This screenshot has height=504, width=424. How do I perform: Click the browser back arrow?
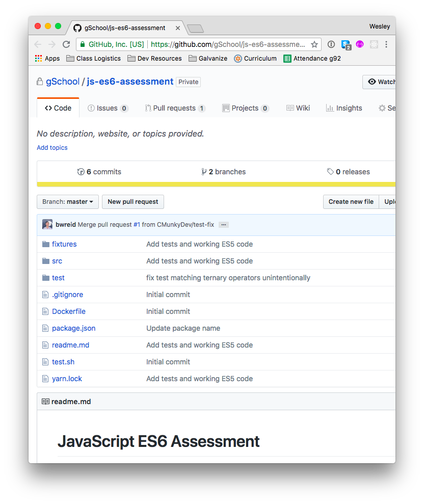point(38,44)
